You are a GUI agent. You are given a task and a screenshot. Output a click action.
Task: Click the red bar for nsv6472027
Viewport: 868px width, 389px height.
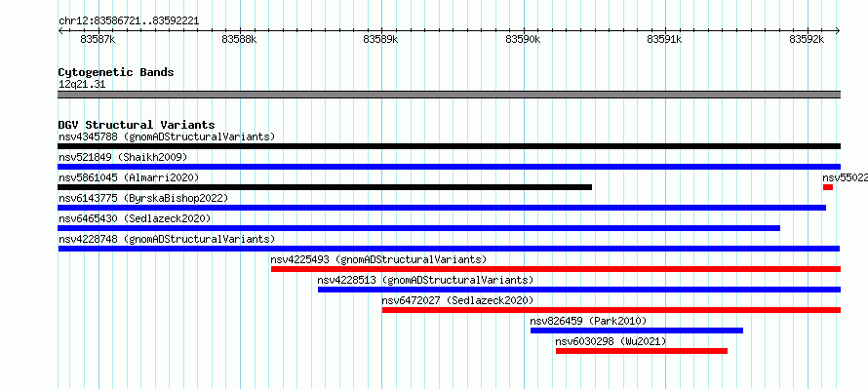[x=612, y=310]
